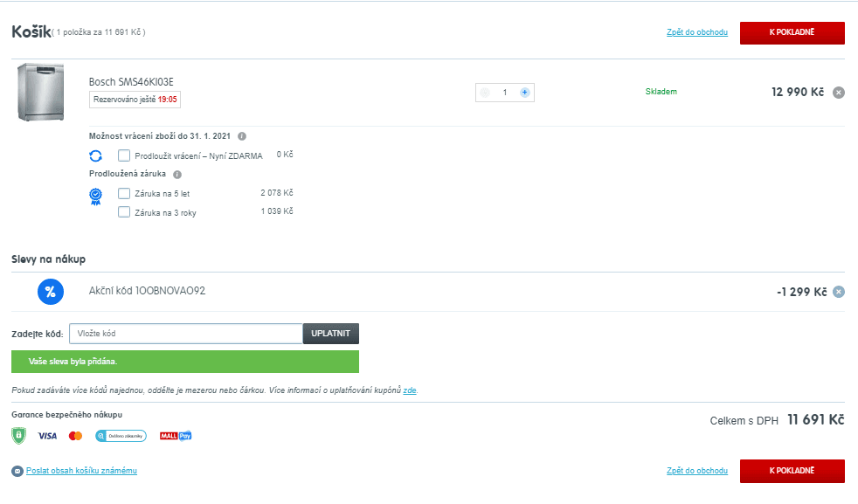Click the MALL Pay logo
858x504 pixels.
click(176, 436)
